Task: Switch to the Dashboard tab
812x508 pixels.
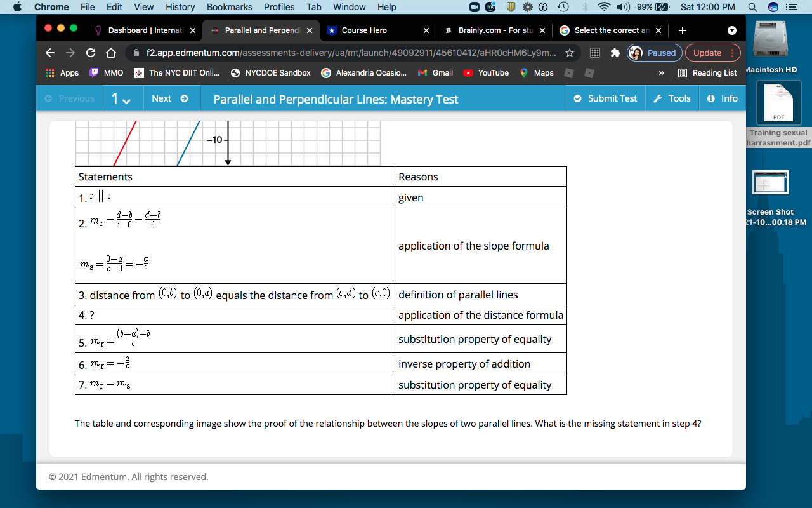Action: tap(146, 30)
